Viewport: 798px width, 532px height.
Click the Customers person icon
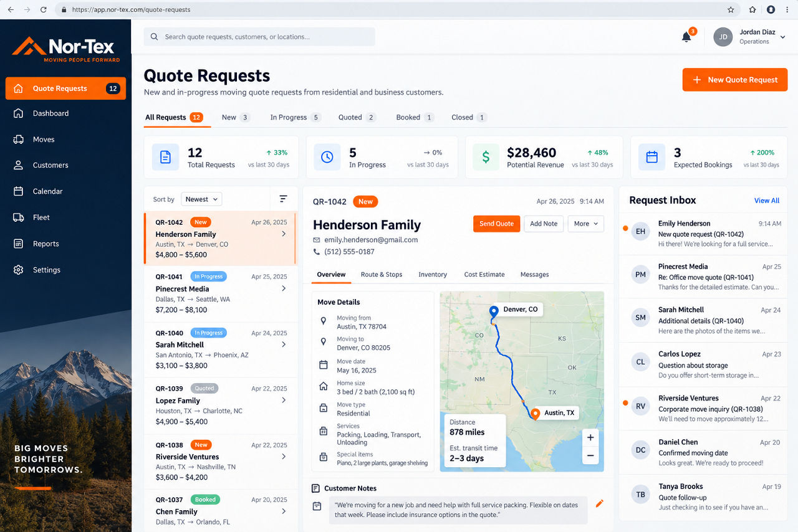[x=19, y=165]
